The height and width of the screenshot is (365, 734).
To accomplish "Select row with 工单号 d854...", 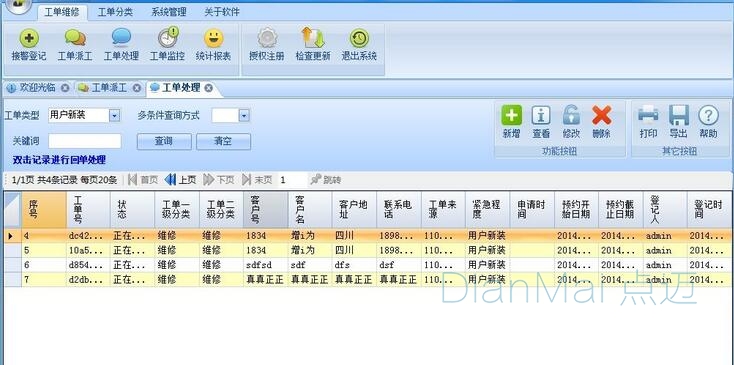I will 367,265.
